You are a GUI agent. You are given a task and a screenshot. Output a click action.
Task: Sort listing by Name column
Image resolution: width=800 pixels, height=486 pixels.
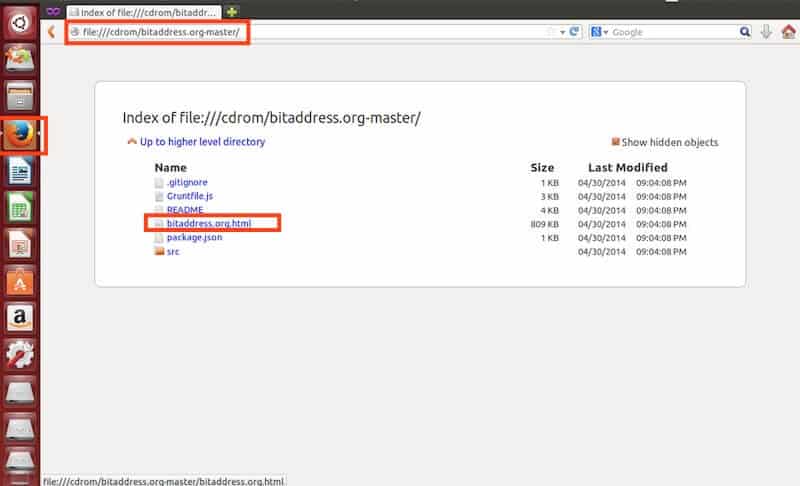coord(170,167)
